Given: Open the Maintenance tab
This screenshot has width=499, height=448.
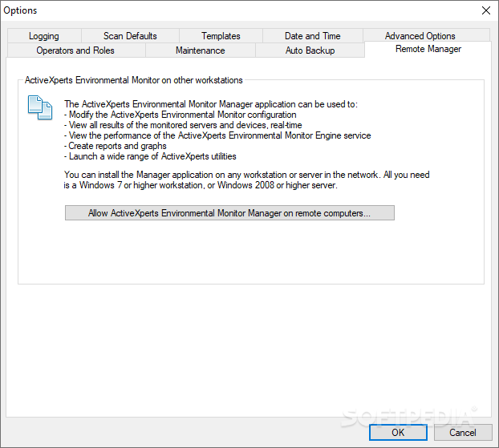Looking at the screenshot, I should 201,50.
